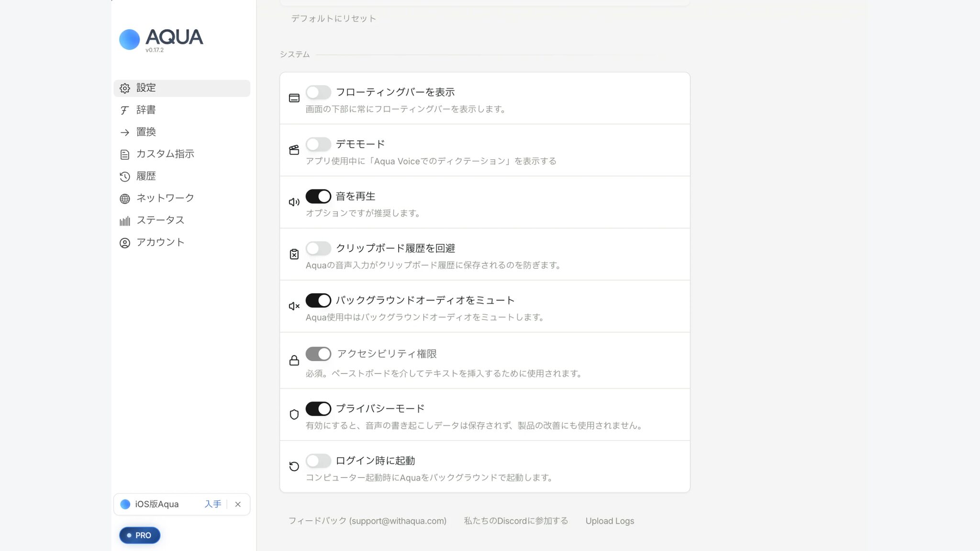
Task: Click the shield icon for プライバシーモード
Action: 294,415
